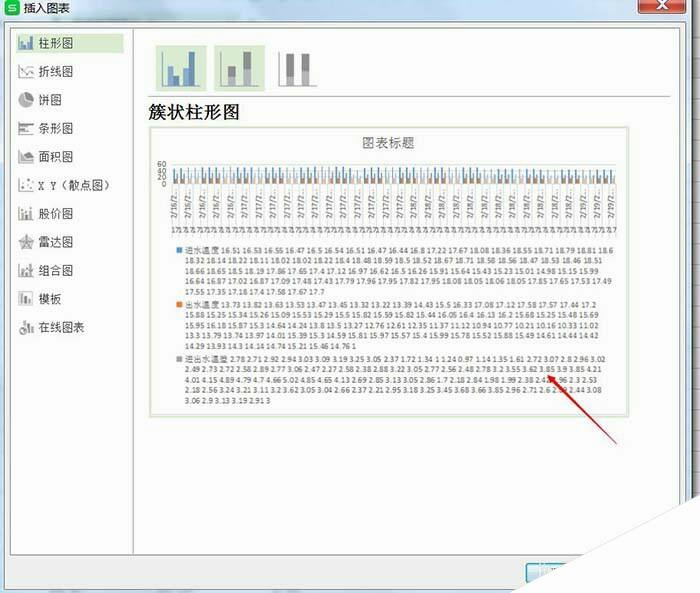Choose the clustered column subtype thumbnail
Viewport: 700px width, 593px height.
(x=181, y=68)
